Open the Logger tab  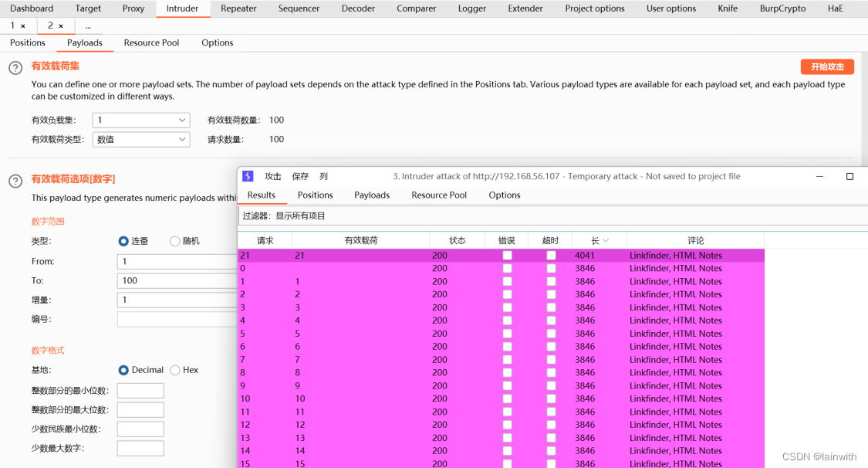[472, 8]
